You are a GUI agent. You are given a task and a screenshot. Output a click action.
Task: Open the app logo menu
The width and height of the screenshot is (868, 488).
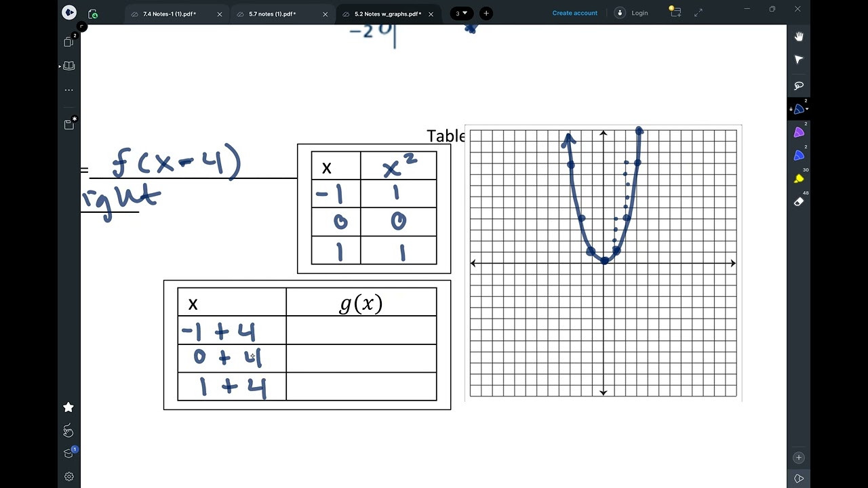(x=69, y=13)
